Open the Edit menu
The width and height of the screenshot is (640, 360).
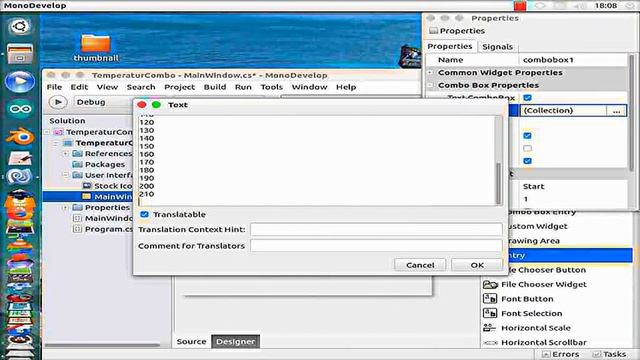pos(79,87)
